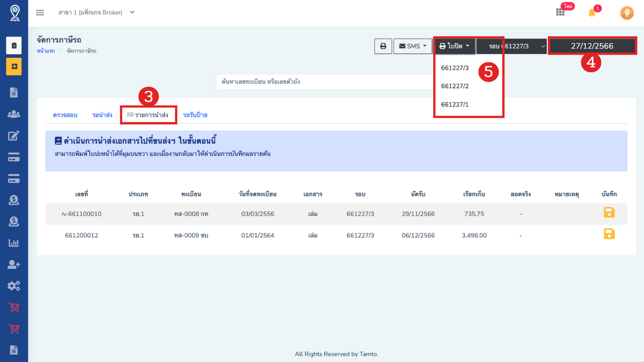The image size is (644, 362).
Task: Click license plate ทส-0008 กท
Action: [x=191, y=214]
